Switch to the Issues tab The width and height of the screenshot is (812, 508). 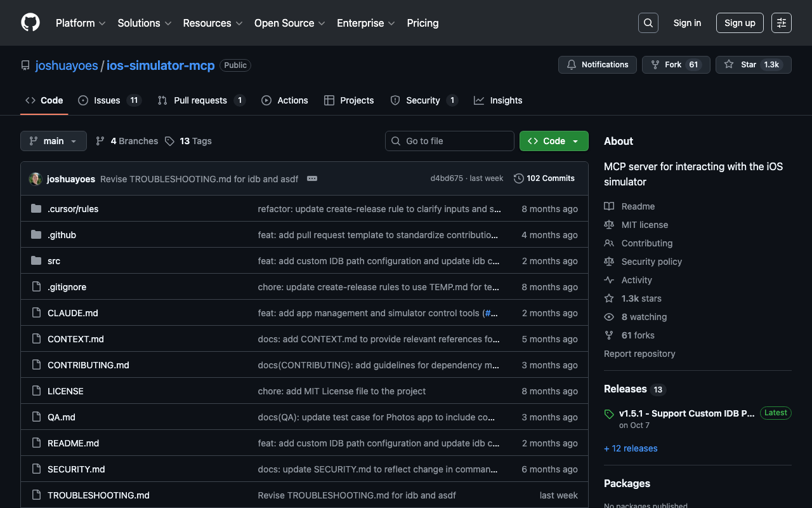107,100
